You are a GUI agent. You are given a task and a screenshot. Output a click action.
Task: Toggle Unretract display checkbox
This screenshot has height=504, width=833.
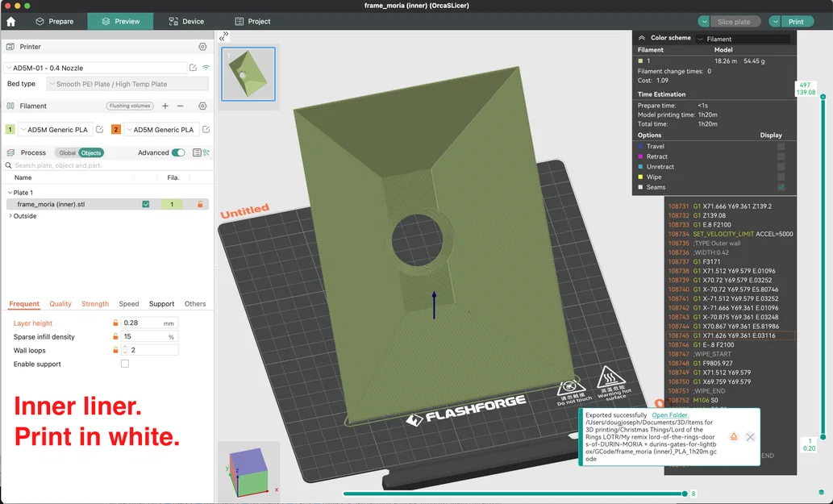pyautogui.click(x=781, y=167)
